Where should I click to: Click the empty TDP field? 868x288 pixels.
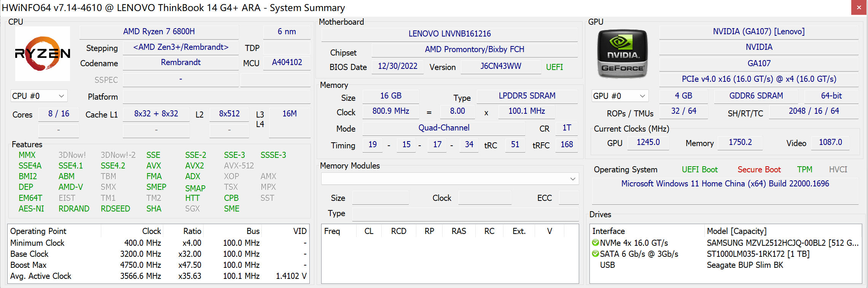(287, 48)
